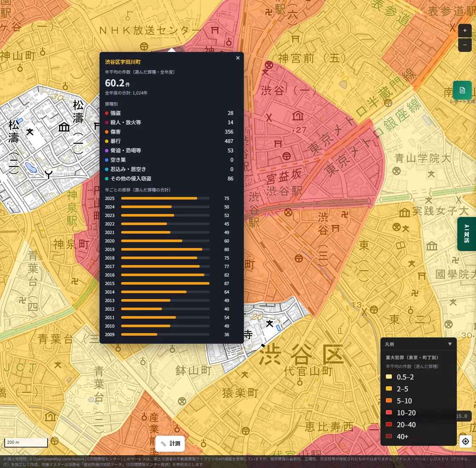The width and height of the screenshot is (476, 468).
Task: Open the 国土地理院 attribution link
Action: 17,459
